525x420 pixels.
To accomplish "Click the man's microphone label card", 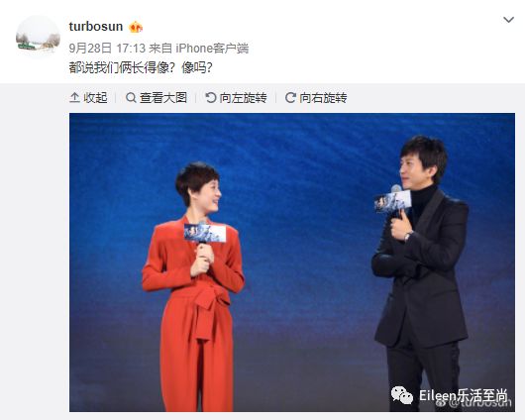I will (x=392, y=202).
